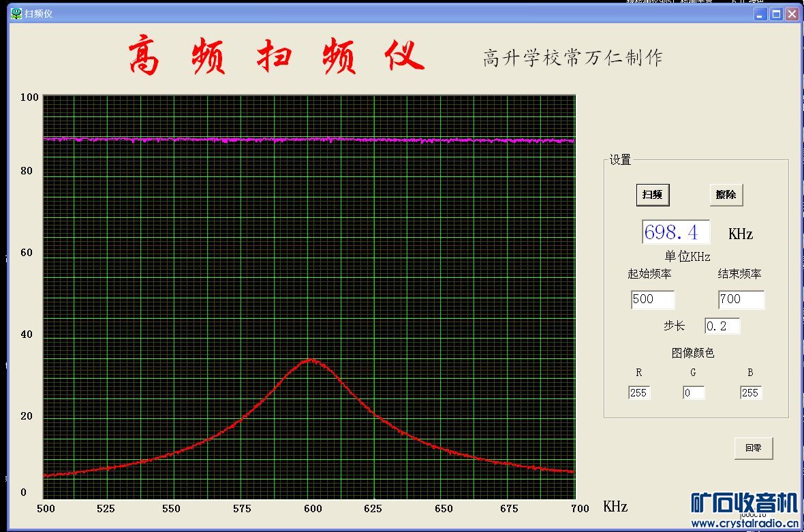Close the 扫频仪 window
Viewport: 804px width, 532px height.
tap(791, 14)
